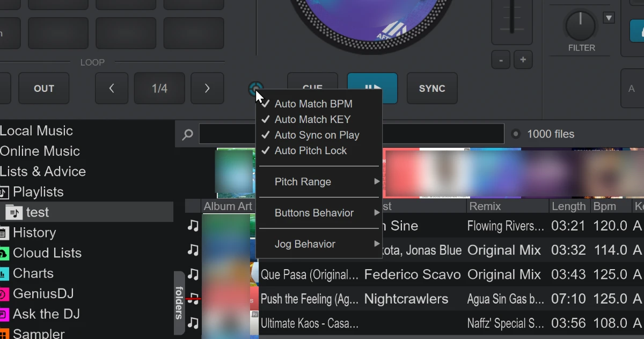Click the play/pause deck button

point(372,88)
